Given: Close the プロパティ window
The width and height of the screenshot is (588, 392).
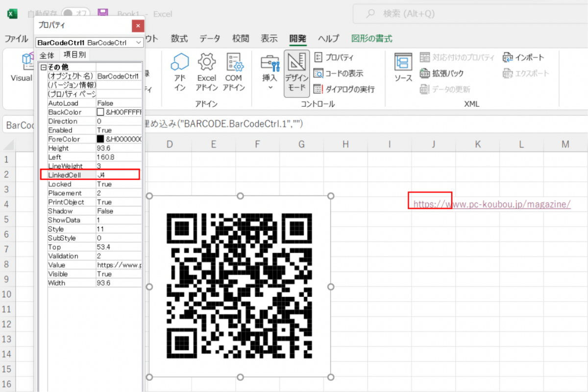Looking at the screenshot, I should click(138, 25).
